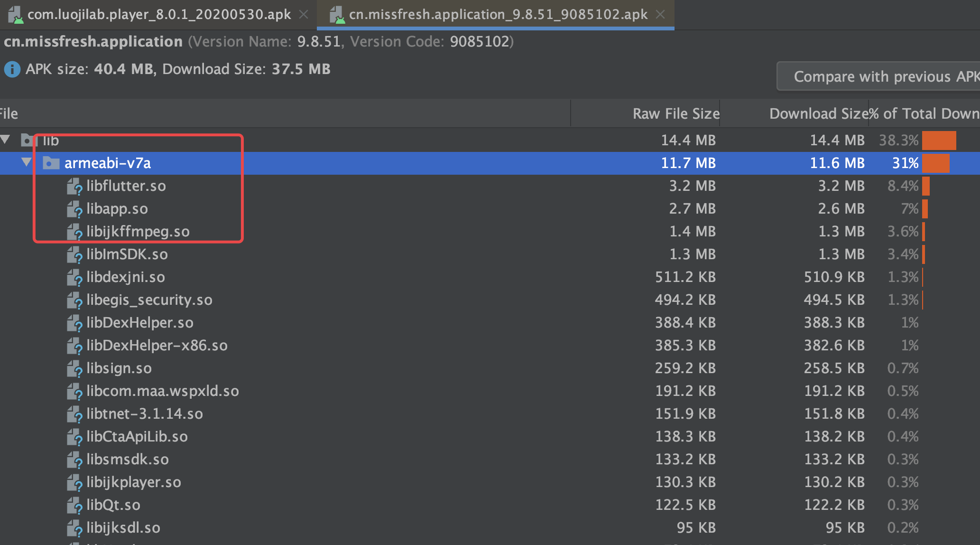Click the 8.4% size bar for libflutter.so
This screenshot has width=980, height=545.
tap(926, 186)
